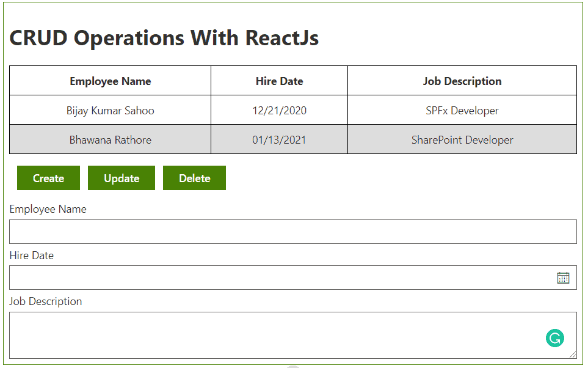588x368 pixels.
Task: Click the CRUD Operations With ReactJs heading
Action: (x=164, y=38)
